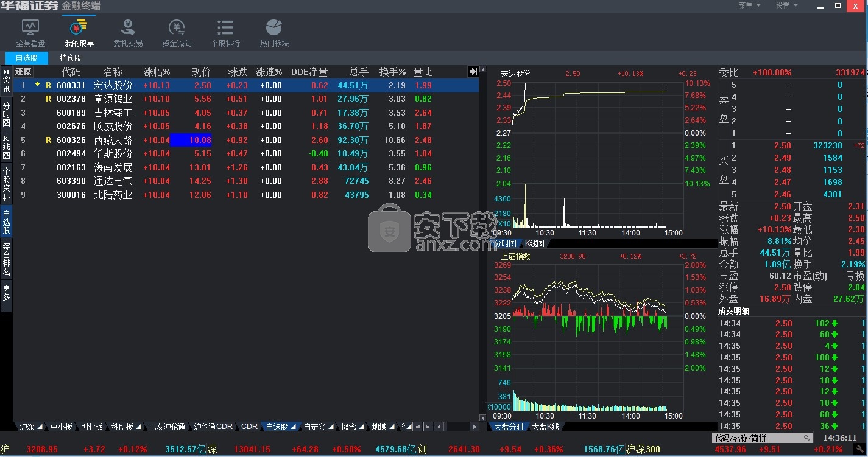Open the 个股资料 sidebar tab

coord(6,184)
